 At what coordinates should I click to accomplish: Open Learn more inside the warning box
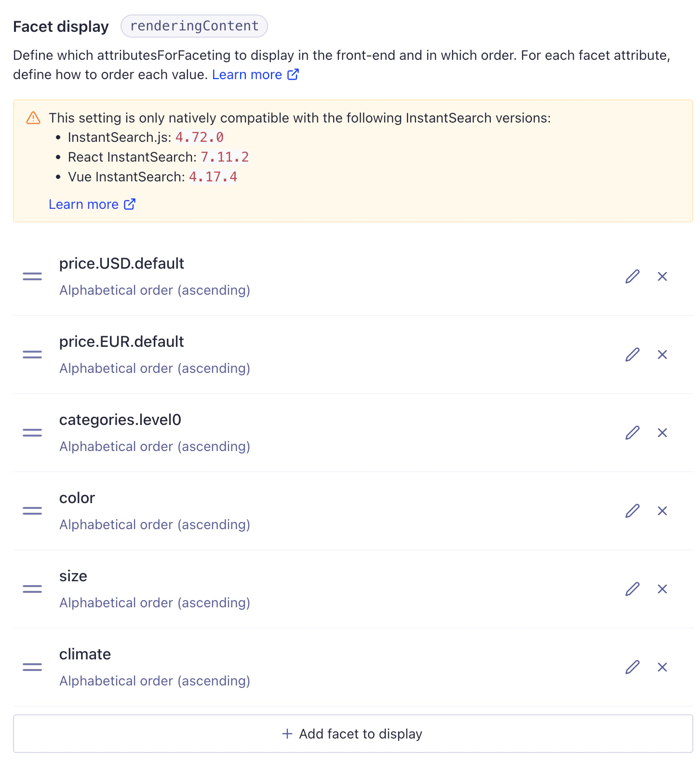(x=83, y=204)
